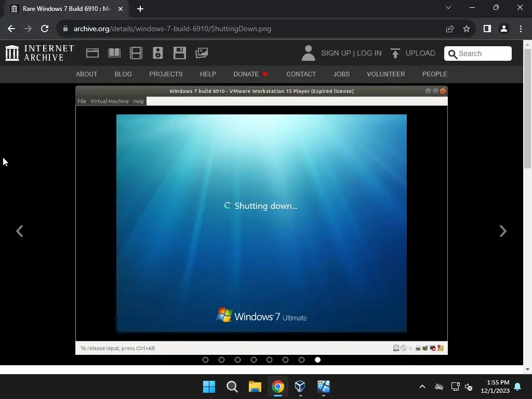The height and width of the screenshot is (399, 532).
Task: Click the upload arrow icon
Action: (x=395, y=54)
